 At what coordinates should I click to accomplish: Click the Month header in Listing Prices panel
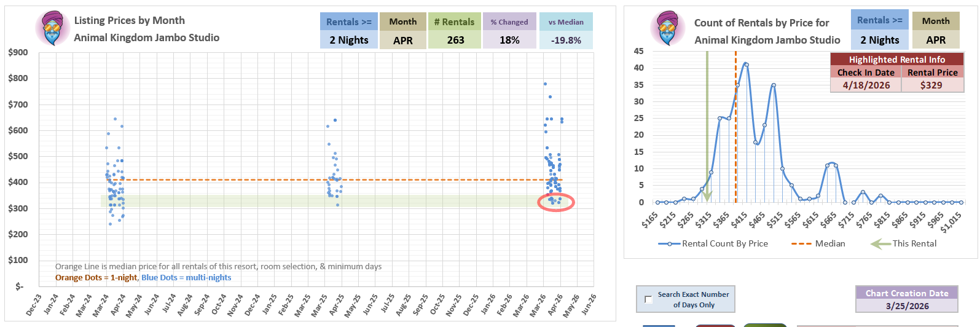coord(403,22)
